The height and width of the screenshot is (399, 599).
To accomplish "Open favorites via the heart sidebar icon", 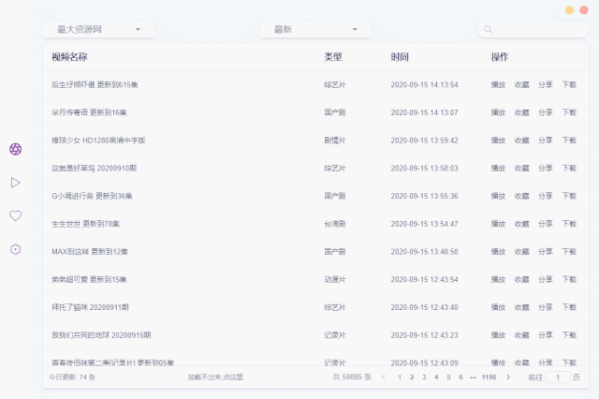I will 15,216.
